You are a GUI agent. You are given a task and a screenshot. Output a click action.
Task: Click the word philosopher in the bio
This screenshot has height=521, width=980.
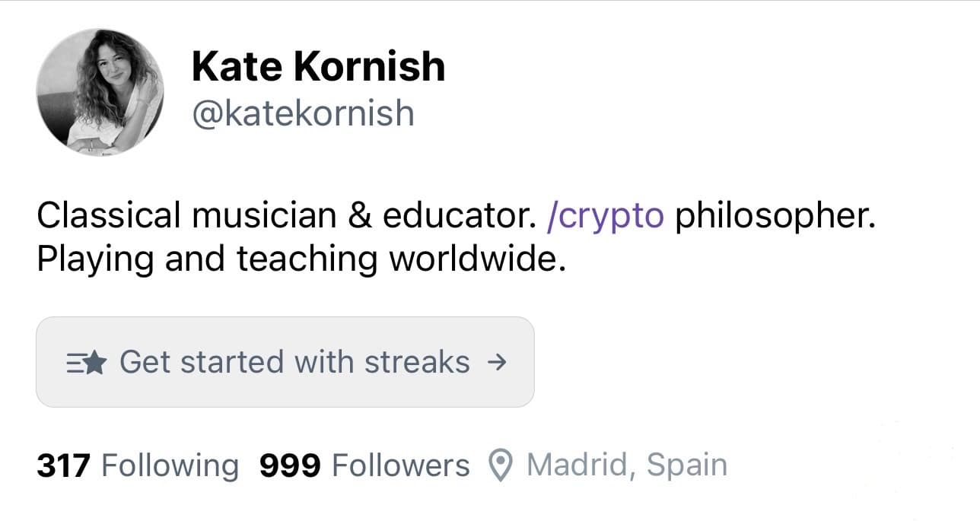point(777,218)
